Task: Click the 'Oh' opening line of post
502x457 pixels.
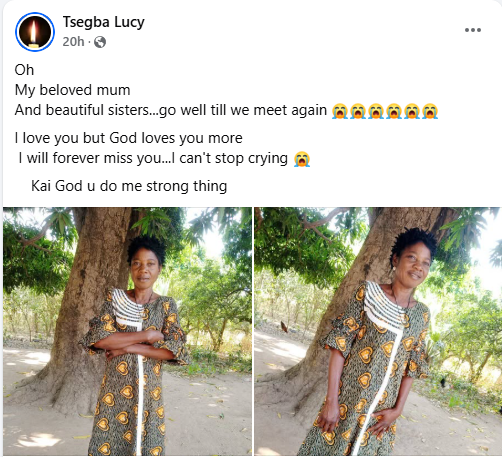Action: pos(24,70)
